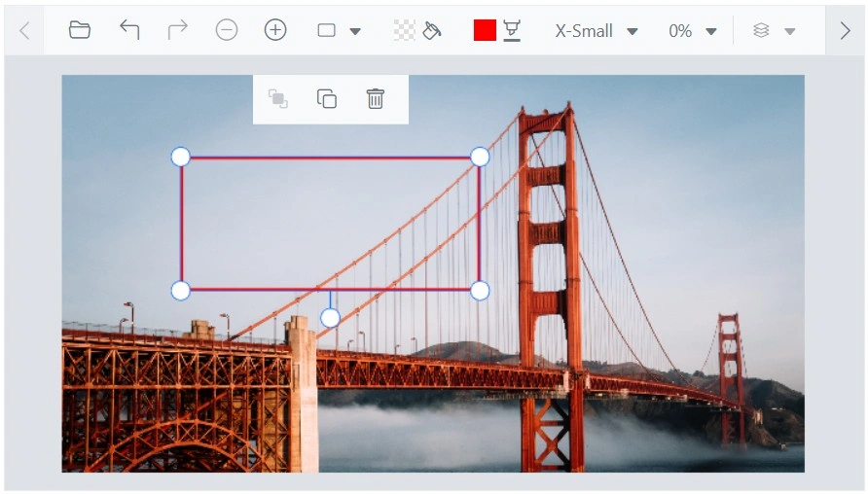Click the top-right resize handle
The width and height of the screenshot is (868, 494).
pyautogui.click(x=480, y=158)
